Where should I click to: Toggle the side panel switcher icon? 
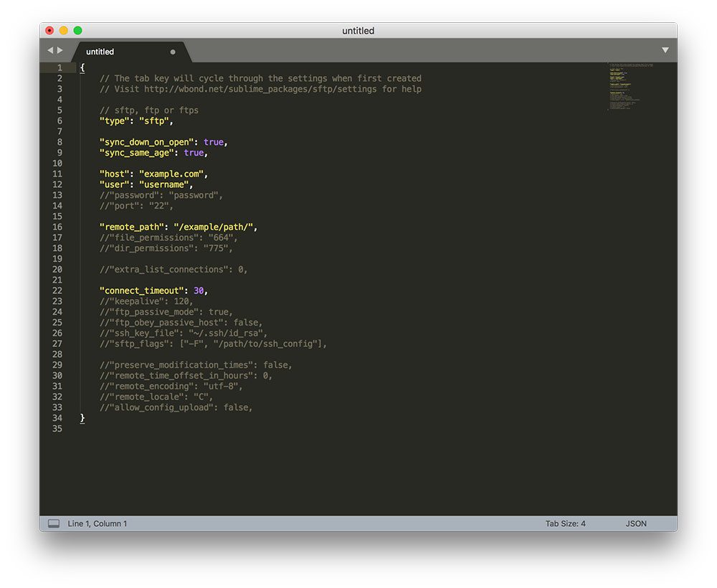[x=54, y=523]
